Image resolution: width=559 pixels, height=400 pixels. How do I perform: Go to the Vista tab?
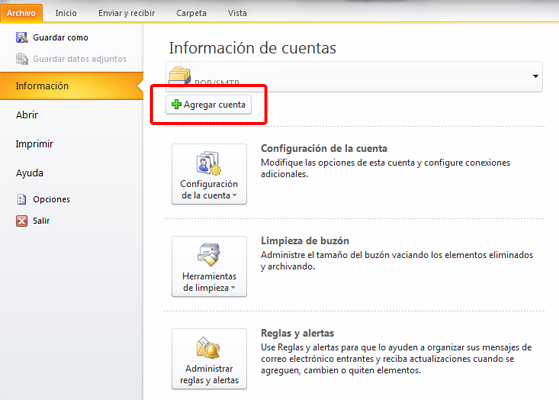coord(237,13)
